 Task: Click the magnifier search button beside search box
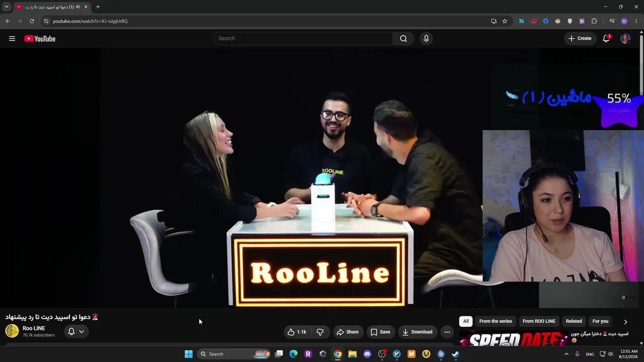tap(404, 39)
